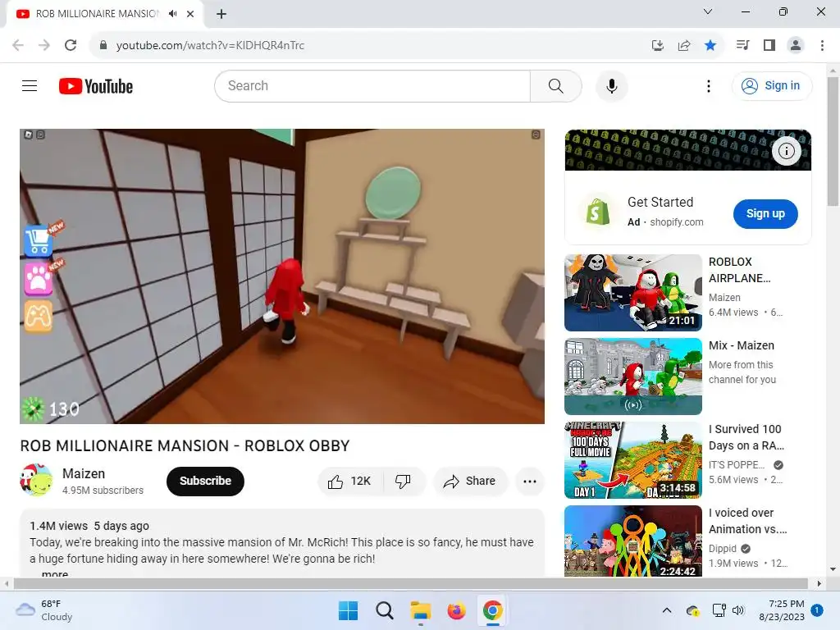
Task: Open Dippid channel name
Action: click(x=722, y=549)
